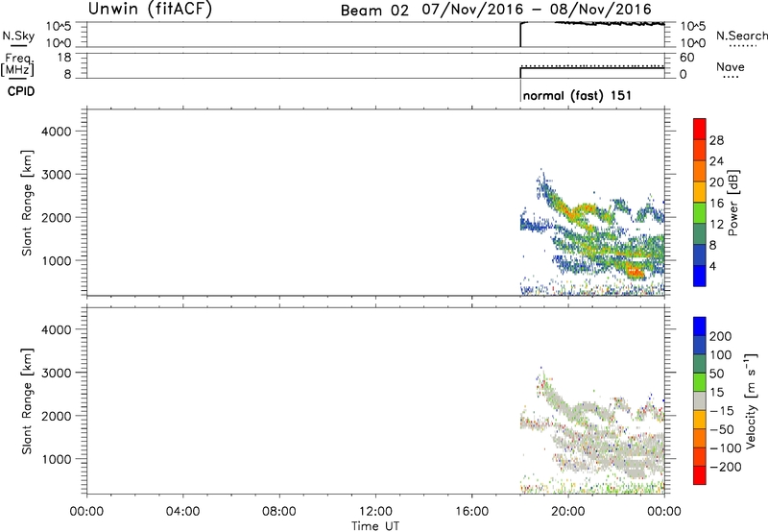
Task: Click the orange high-power patch below 1000 km
Action: [635, 271]
